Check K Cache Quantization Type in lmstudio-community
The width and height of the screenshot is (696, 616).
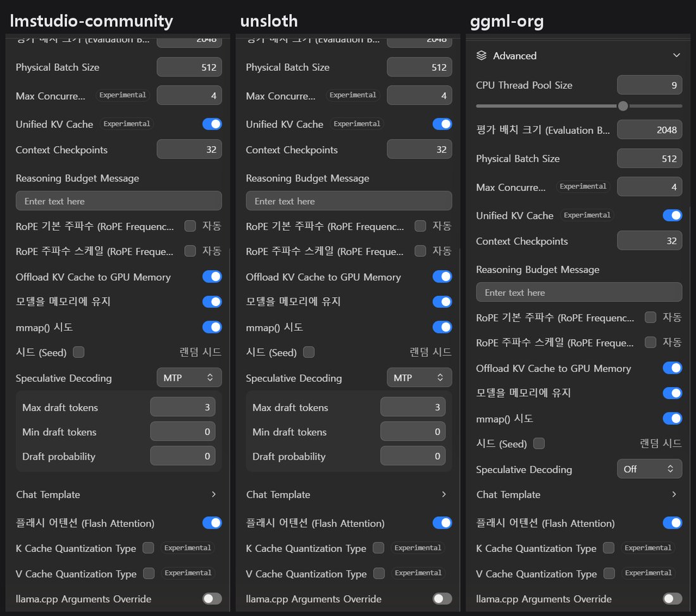click(x=148, y=548)
